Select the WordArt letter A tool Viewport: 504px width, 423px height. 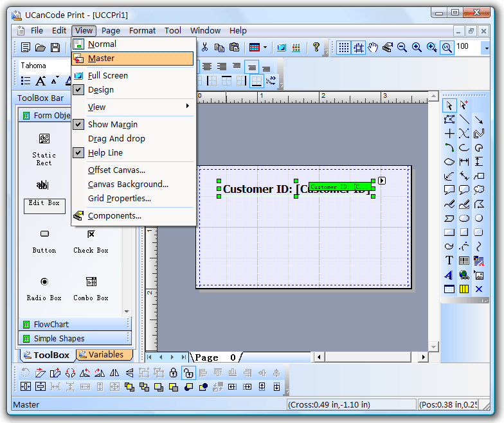click(x=449, y=275)
